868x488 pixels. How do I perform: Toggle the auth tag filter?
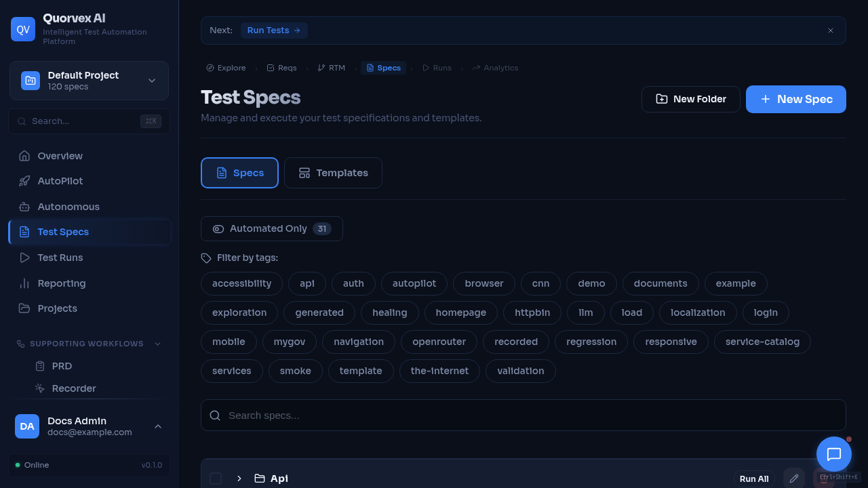point(353,283)
